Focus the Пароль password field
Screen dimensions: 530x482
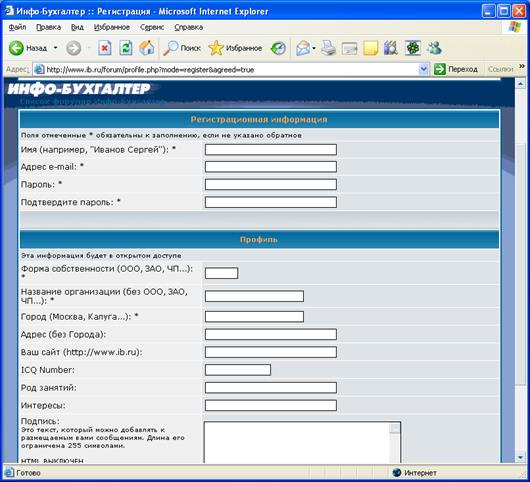coord(271,185)
